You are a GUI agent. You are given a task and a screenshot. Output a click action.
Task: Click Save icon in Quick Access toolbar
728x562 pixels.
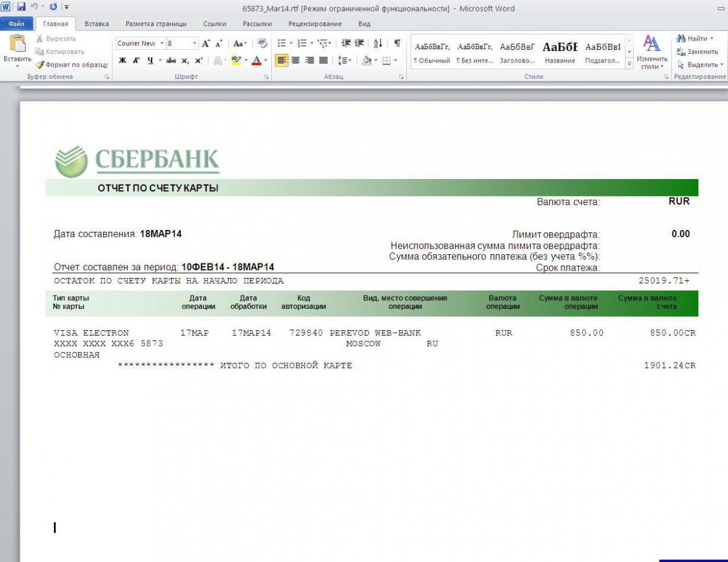point(21,7)
